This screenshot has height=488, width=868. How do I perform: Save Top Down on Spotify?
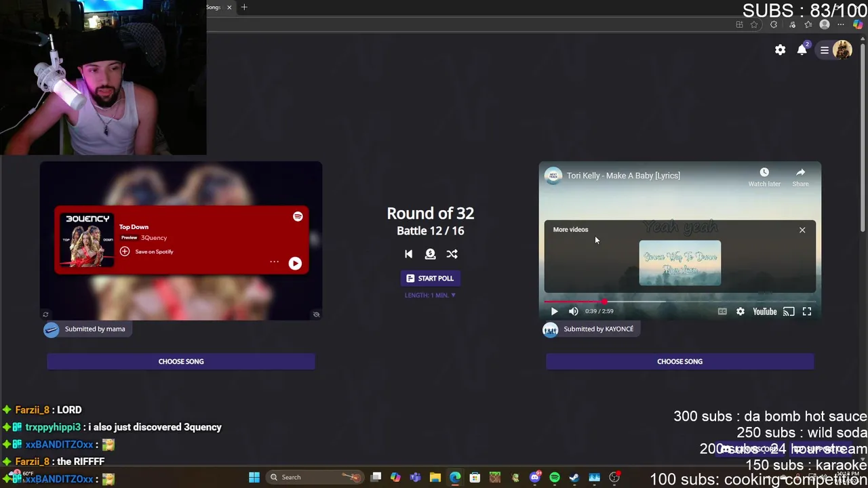click(x=146, y=251)
